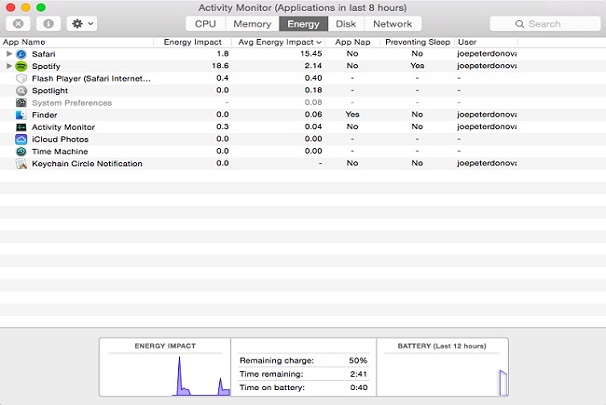Click the Time Machine icon

pyautogui.click(x=22, y=151)
